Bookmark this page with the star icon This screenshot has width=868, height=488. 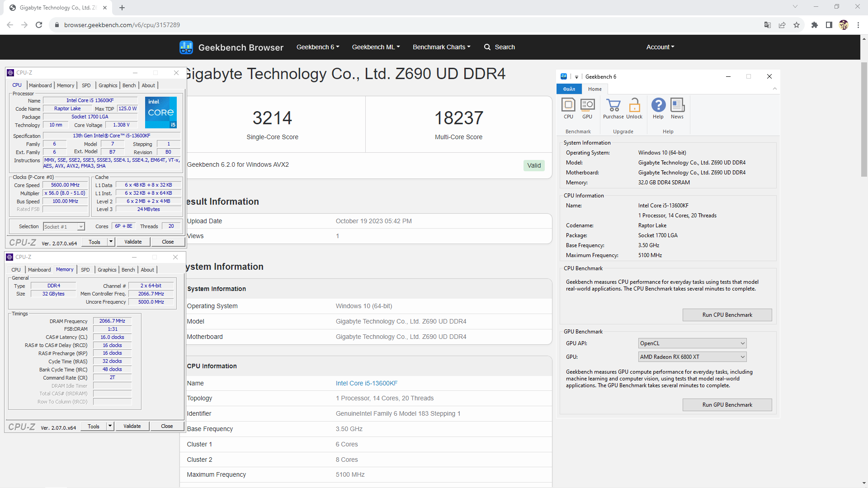[x=797, y=25]
